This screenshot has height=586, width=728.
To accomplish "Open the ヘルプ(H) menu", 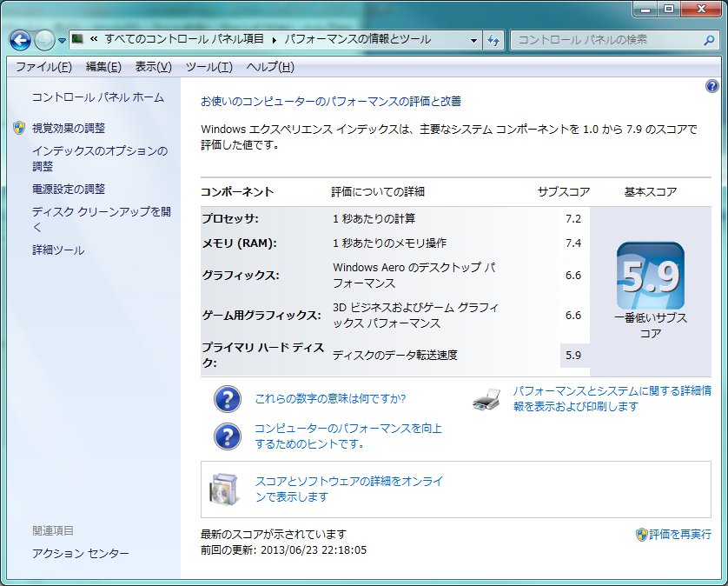I will point(270,67).
